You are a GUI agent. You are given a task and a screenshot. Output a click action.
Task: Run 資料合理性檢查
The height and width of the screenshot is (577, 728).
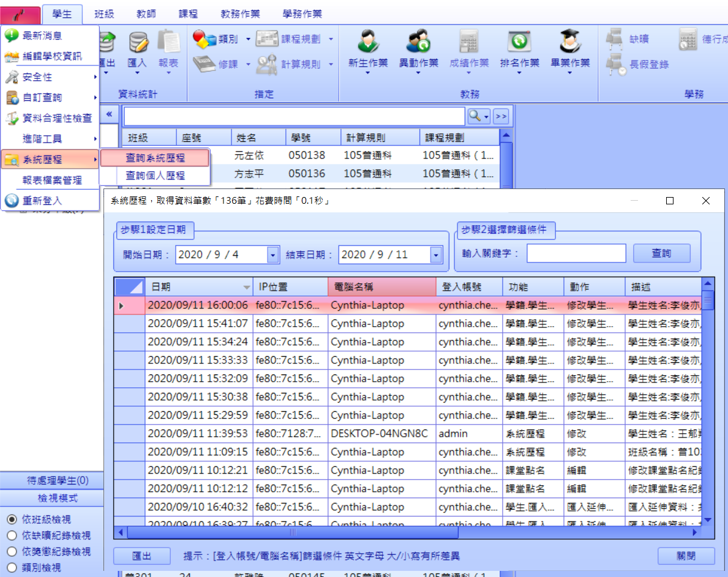click(x=50, y=118)
